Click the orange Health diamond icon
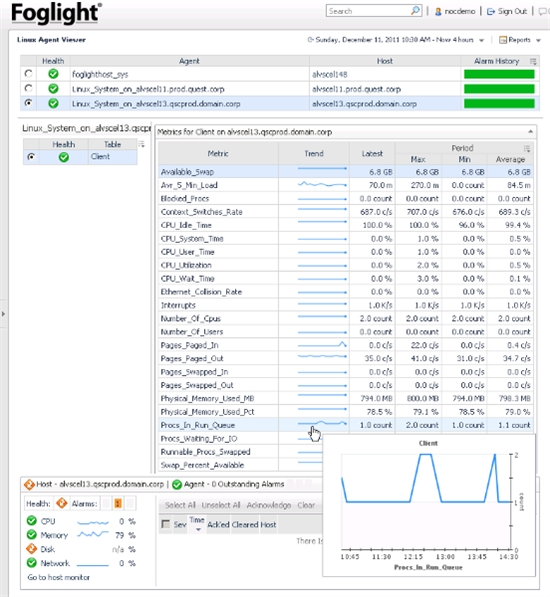Screen dimensions: 550x597 [62, 503]
